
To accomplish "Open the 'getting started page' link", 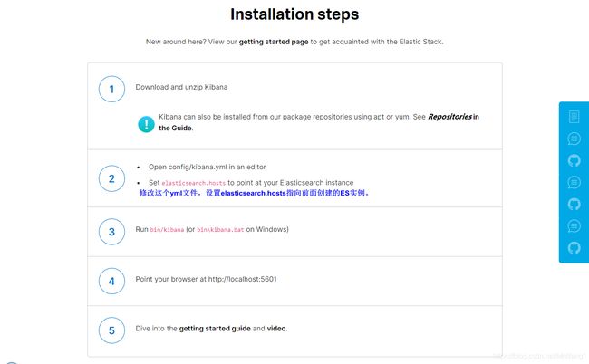I will pos(274,42).
